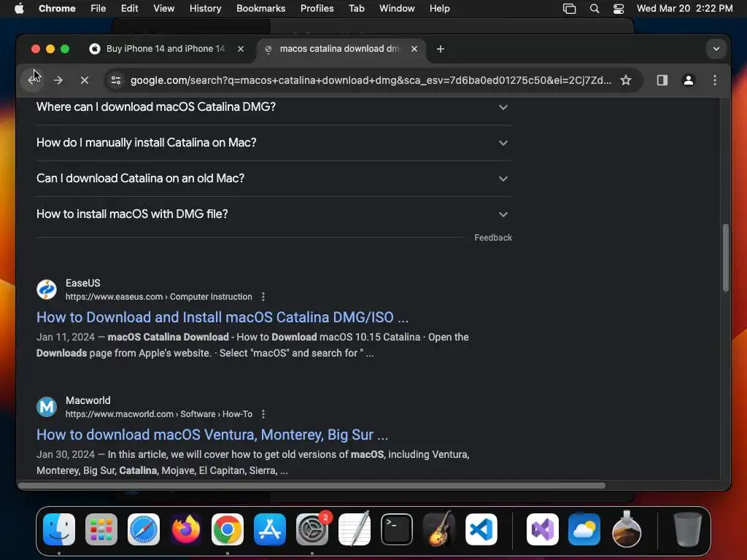Image resolution: width=747 pixels, height=560 pixels.
Task: Open Spotlight search in menu bar
Action: pyautogui.click(x=594, y=9)
